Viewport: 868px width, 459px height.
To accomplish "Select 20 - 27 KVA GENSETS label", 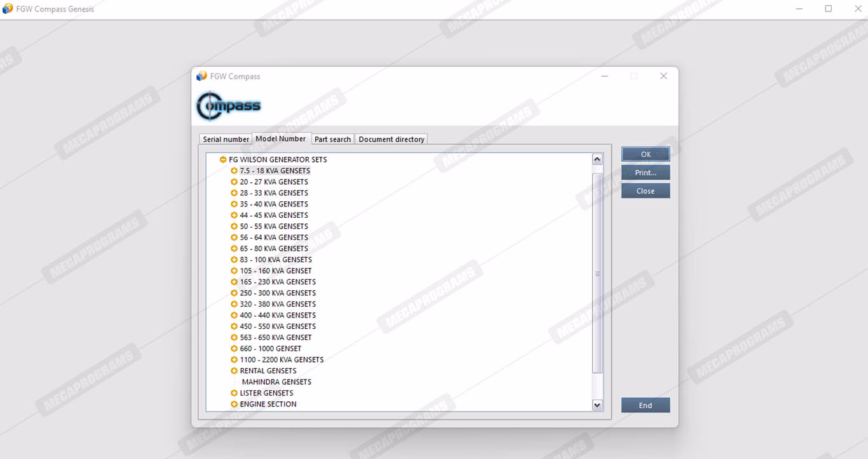I will 274,182.
